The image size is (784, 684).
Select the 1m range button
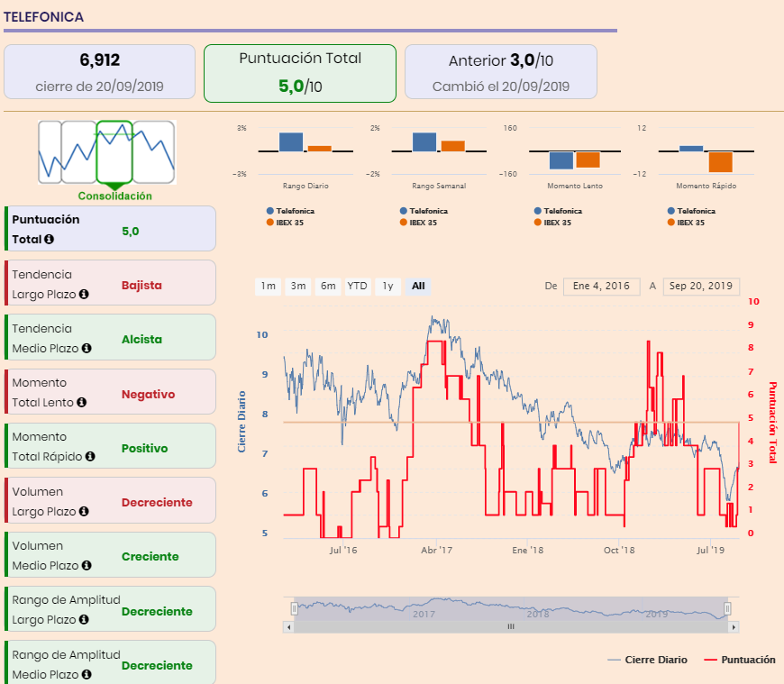(269, 286)
